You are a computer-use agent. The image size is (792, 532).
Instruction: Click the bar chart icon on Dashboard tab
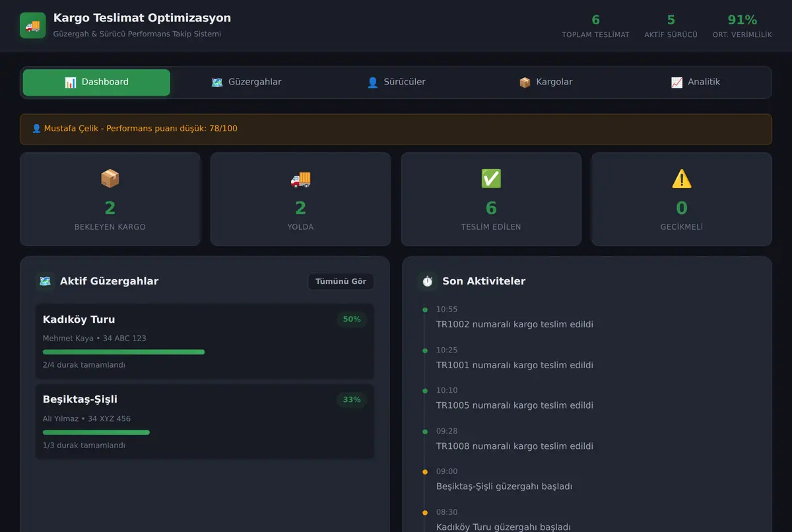71,83
